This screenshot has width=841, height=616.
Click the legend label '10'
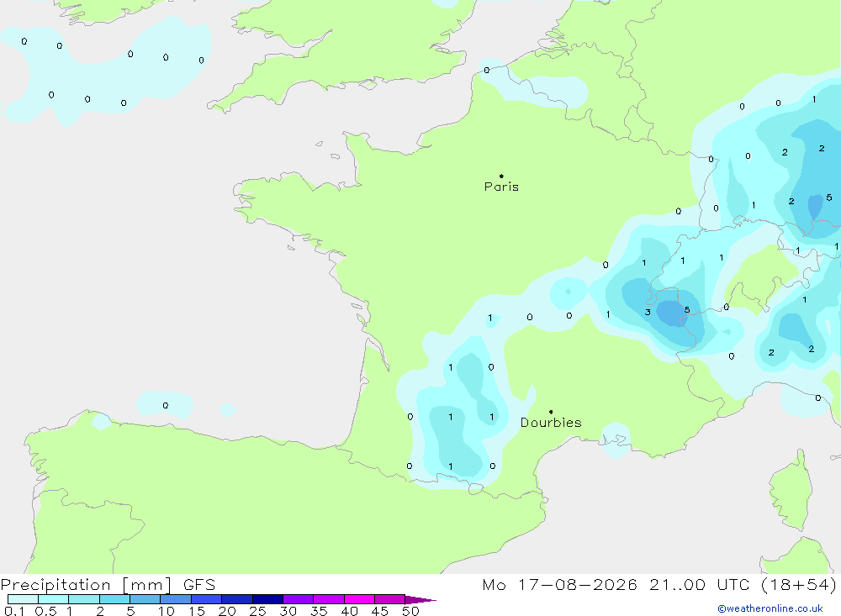pos(167,611)
